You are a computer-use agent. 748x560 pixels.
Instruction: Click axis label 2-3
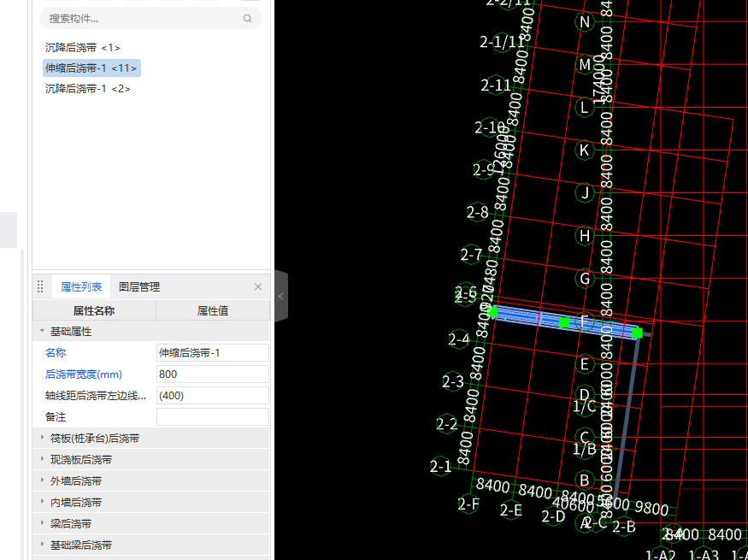pos(453,381)
